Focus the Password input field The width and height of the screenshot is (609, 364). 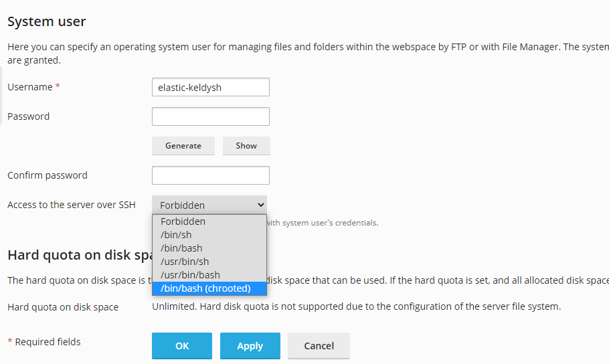211,116
